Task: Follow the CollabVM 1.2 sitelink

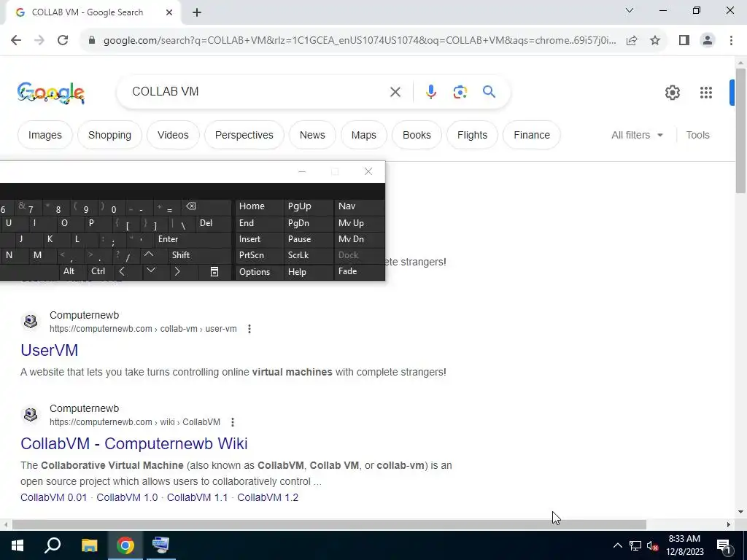Action: [268, 497]
